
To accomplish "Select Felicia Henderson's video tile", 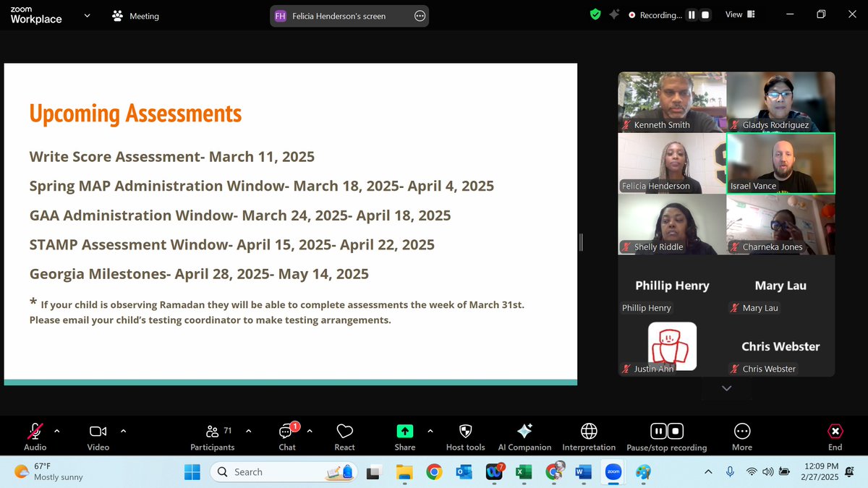I will point(672,163).
